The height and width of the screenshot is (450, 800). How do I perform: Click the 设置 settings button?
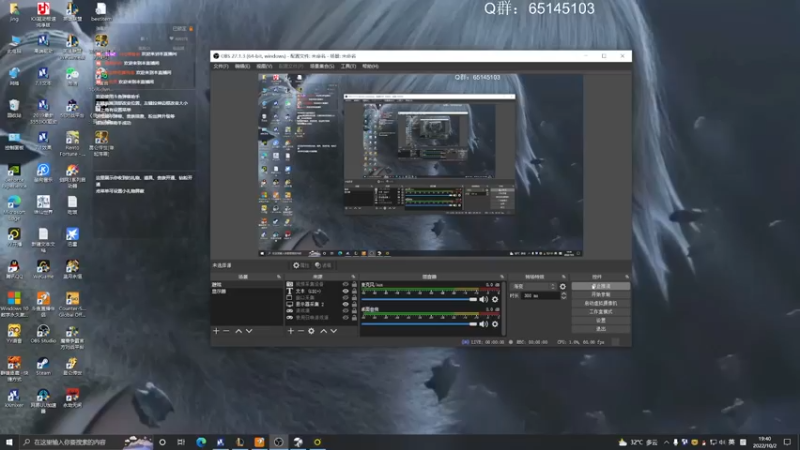[x=601, y=320]
